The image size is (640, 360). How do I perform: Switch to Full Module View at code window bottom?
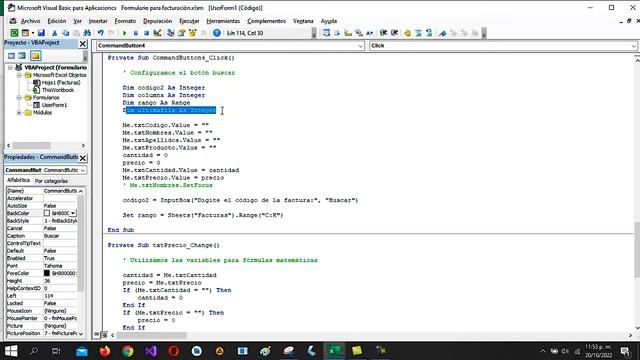(104, 335)
